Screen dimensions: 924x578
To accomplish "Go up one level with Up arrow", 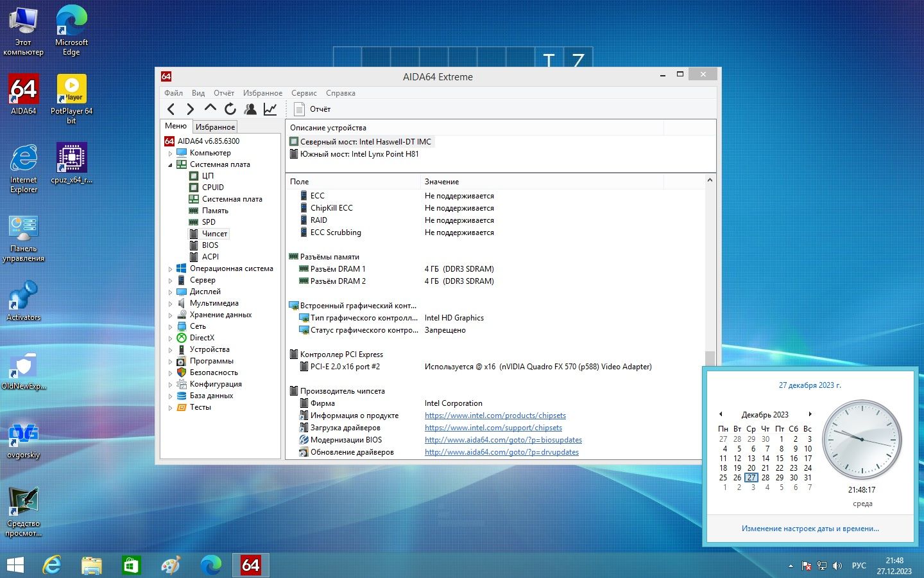I will point(210,109).
